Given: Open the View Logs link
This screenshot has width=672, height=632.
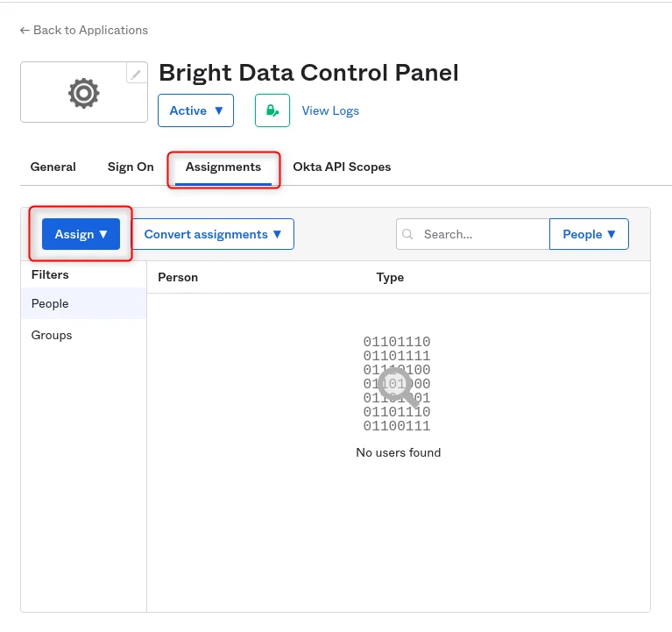Looking at the screenshot, I should [330, 110].
